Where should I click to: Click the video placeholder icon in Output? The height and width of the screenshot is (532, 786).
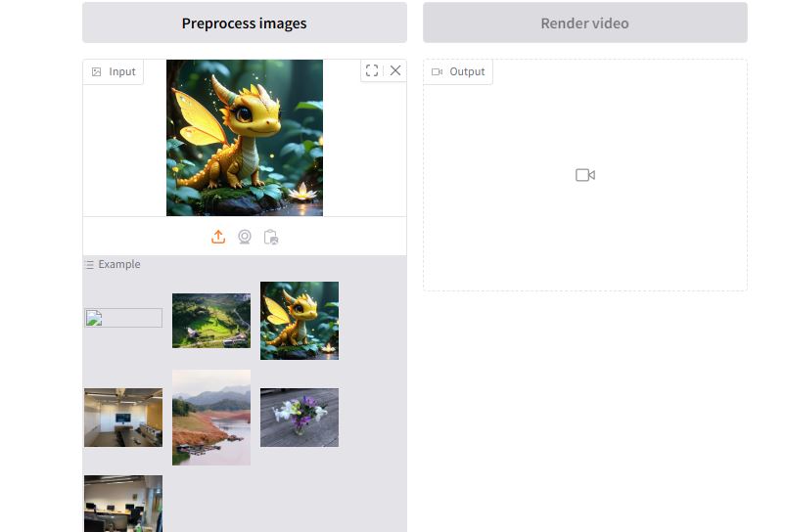point(585,175)
